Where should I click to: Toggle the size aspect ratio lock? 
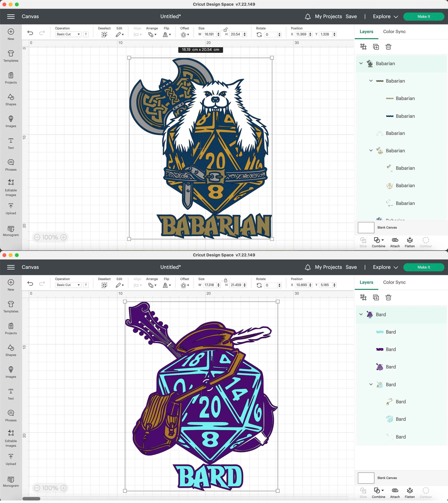click(x=225, y=30)
